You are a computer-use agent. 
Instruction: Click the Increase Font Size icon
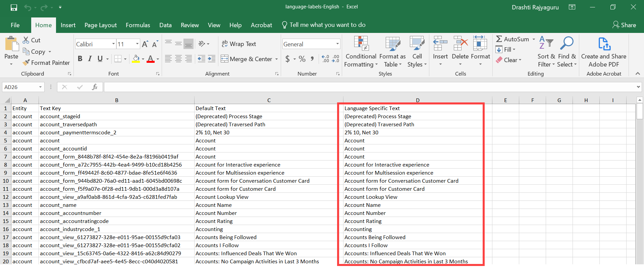point(145,44)
